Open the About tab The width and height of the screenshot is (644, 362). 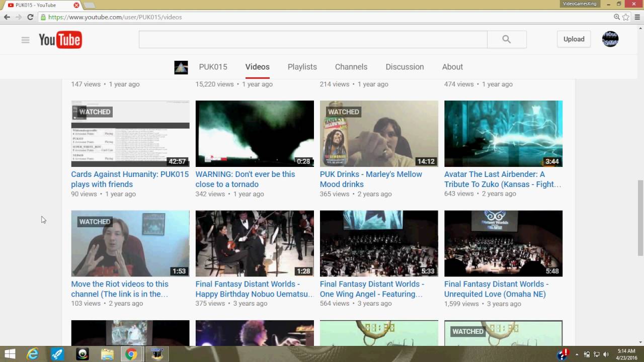point(452,67)
